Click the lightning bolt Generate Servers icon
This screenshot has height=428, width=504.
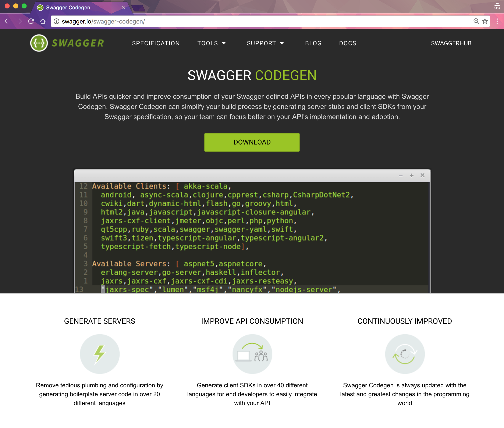pyautogui.click(x=100, y=354)
